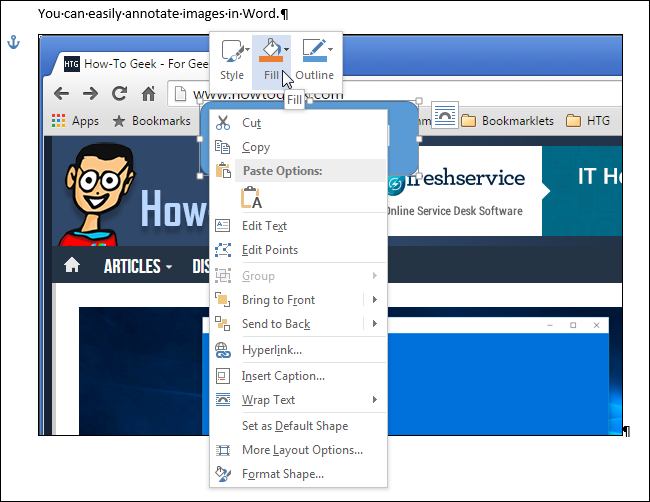Image resolution: width=650 pixels, height=502 pixels.
Task: Open the ARTICLES dropdown in nav bar
Action: coord(138,266)
